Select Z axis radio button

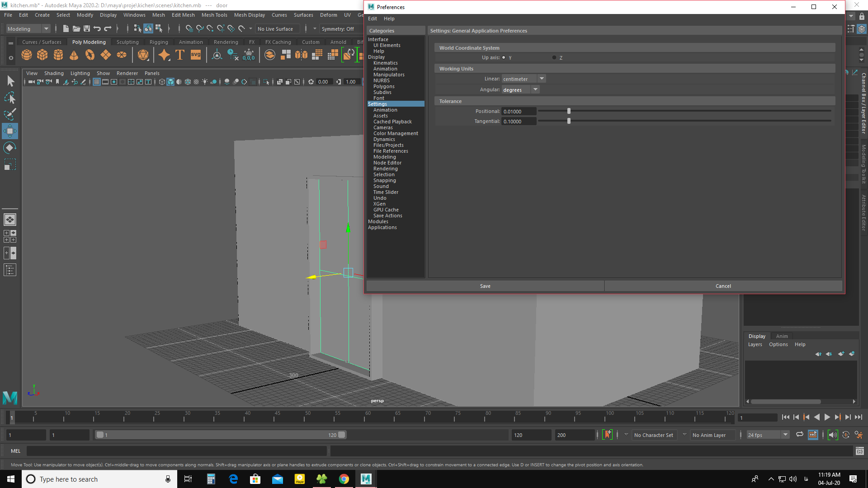553,57
